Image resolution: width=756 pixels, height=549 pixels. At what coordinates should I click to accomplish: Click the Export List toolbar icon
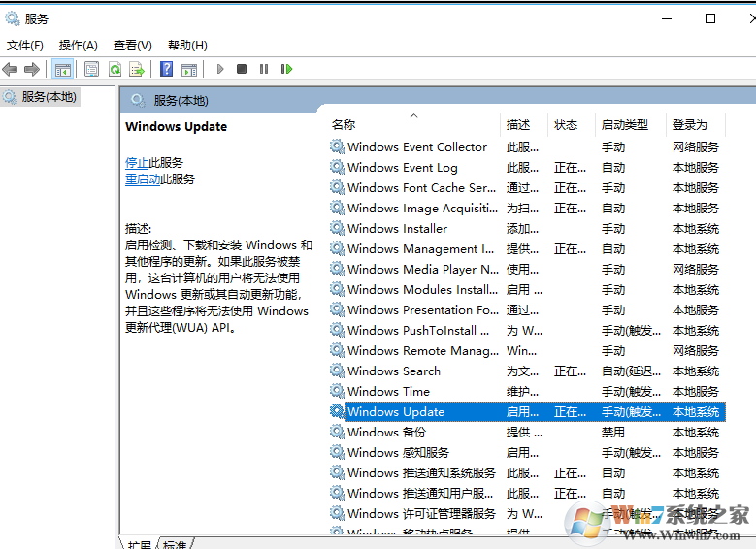pyautogui.click(x=137, y=70)
